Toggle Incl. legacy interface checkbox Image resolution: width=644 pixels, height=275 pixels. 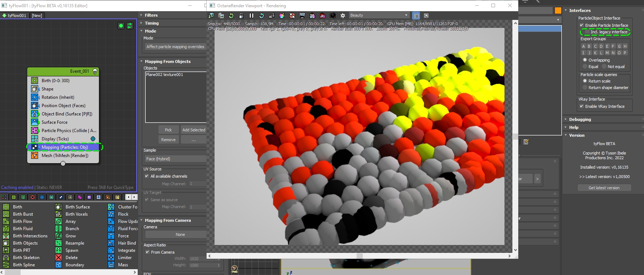pos(587,32)
